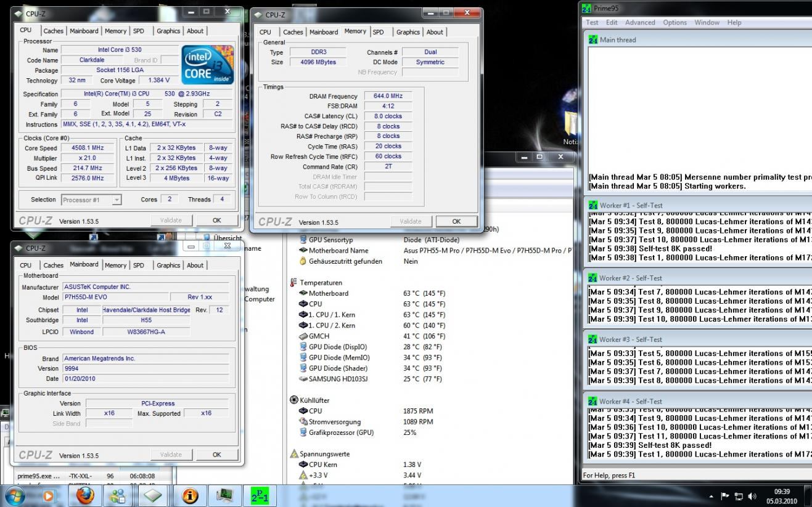Click the Intel Core i3 logo

pos(208,65)
